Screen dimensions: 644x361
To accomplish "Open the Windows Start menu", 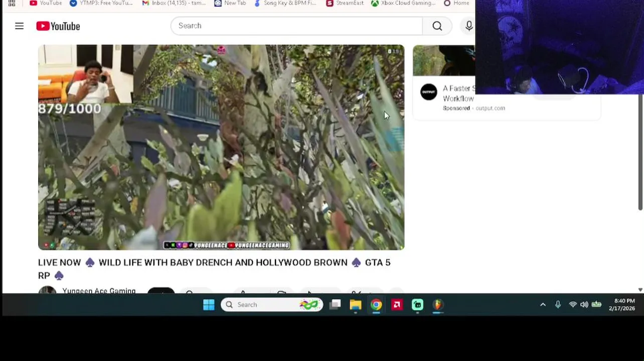I will click(x=209, y=305).
